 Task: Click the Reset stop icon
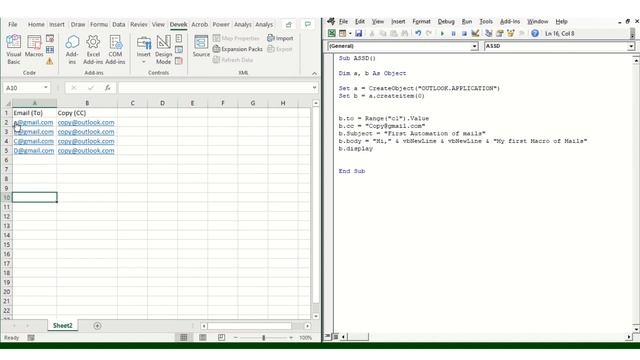pyautogui.click(x=464, y=33)
